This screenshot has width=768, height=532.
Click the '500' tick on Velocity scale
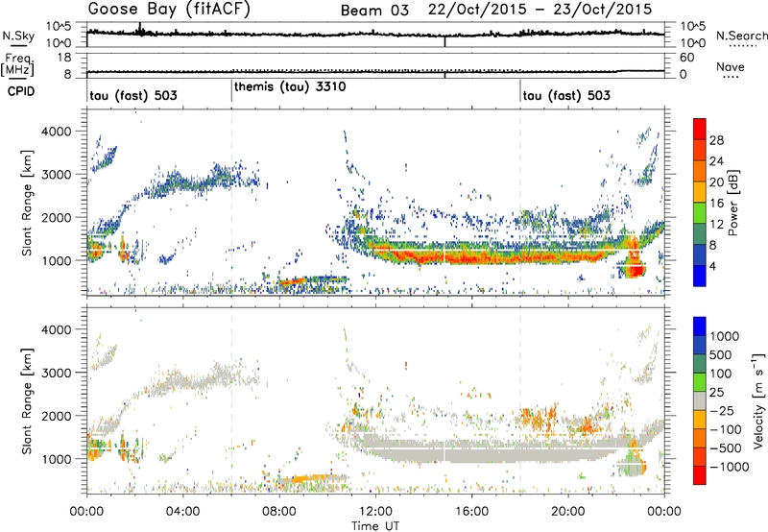(x=720, y=354)
